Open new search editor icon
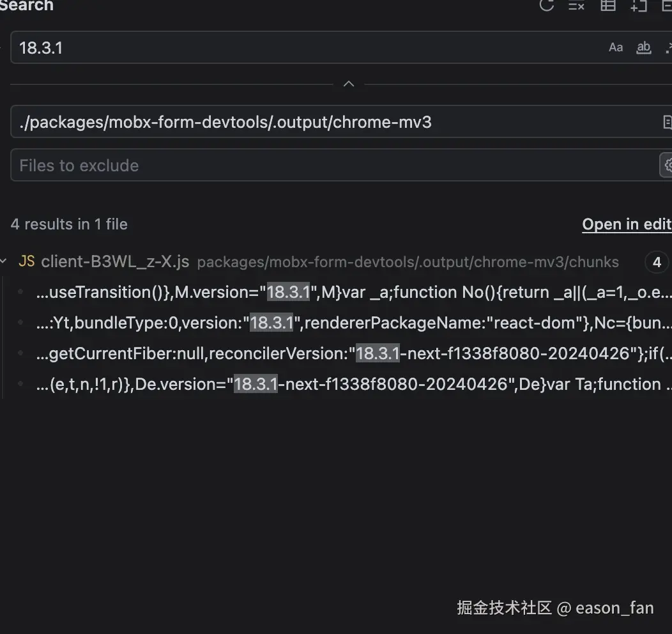Screen dimensions: 672x634 (x=639, y=6)
